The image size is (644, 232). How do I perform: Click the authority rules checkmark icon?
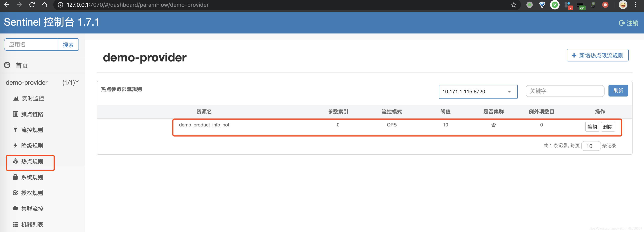pos(15,193)
